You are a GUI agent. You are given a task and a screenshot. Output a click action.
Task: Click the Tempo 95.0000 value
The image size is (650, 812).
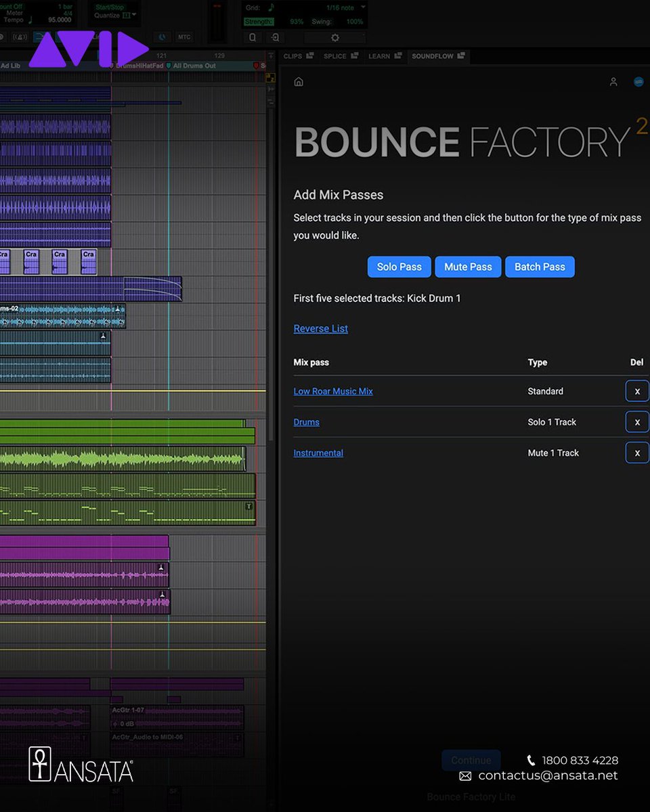pos(60,20)
